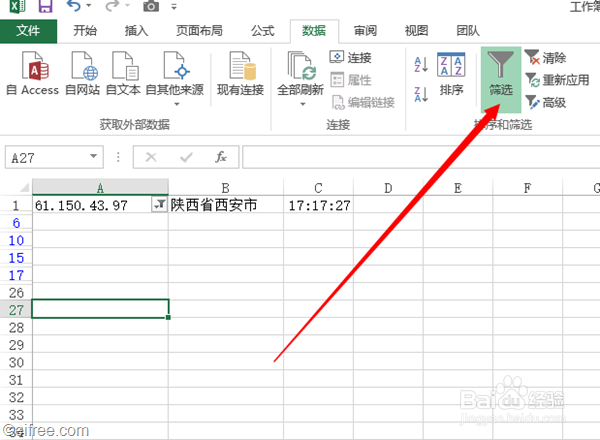Expand the Name Box dropdown arrow
Viewport: 600px width, 440px height.
[x=93, y=156]
